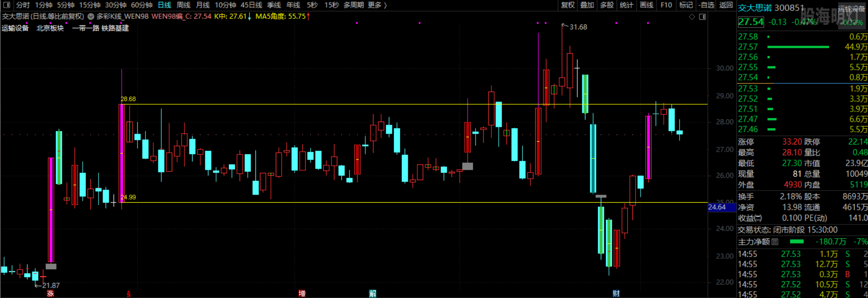Screen dimensions: 868x298
Task: Select the 60分钟 period tab
Action: (x=142, y=5)
